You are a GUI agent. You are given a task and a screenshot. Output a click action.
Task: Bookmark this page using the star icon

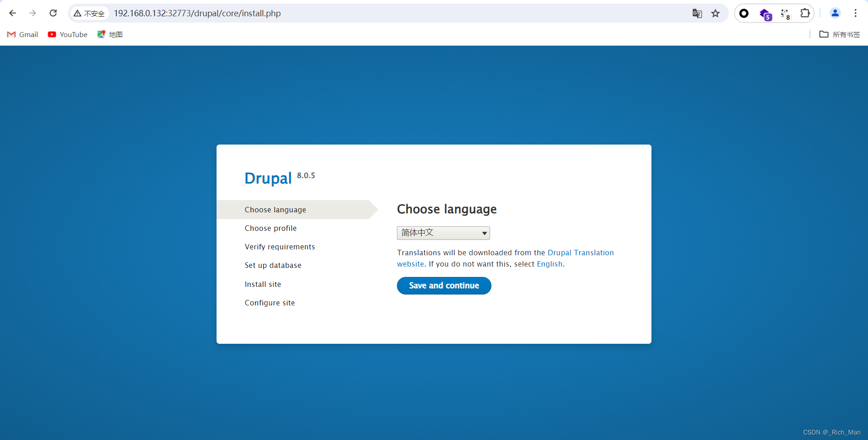(716, 13)
